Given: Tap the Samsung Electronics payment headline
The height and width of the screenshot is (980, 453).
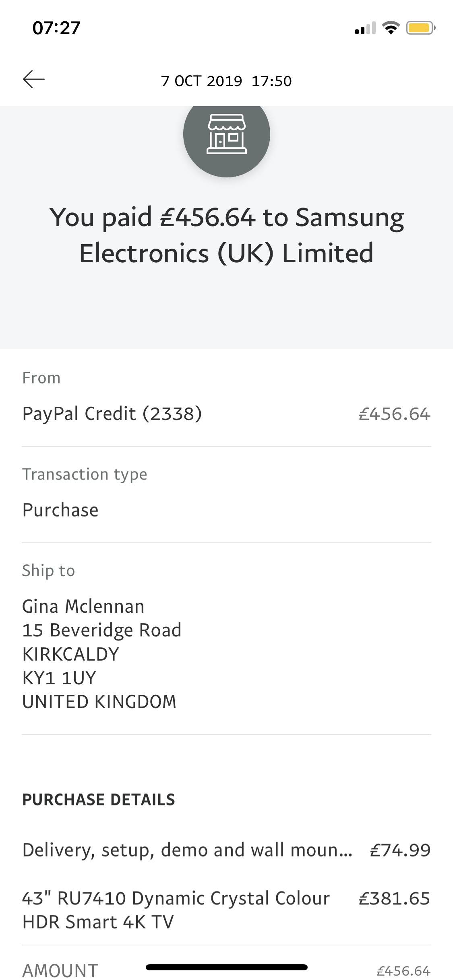Looking at the screenshot, I should click(x=226, y=235).
